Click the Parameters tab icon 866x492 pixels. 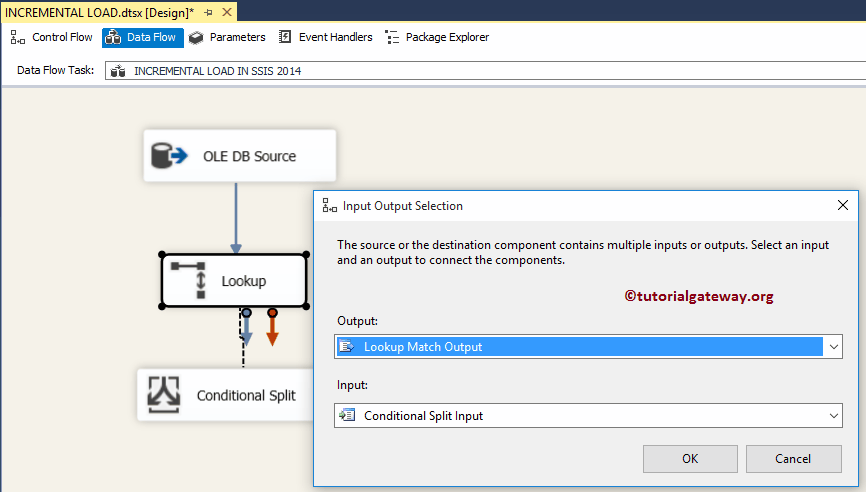[x=196, y=37]
